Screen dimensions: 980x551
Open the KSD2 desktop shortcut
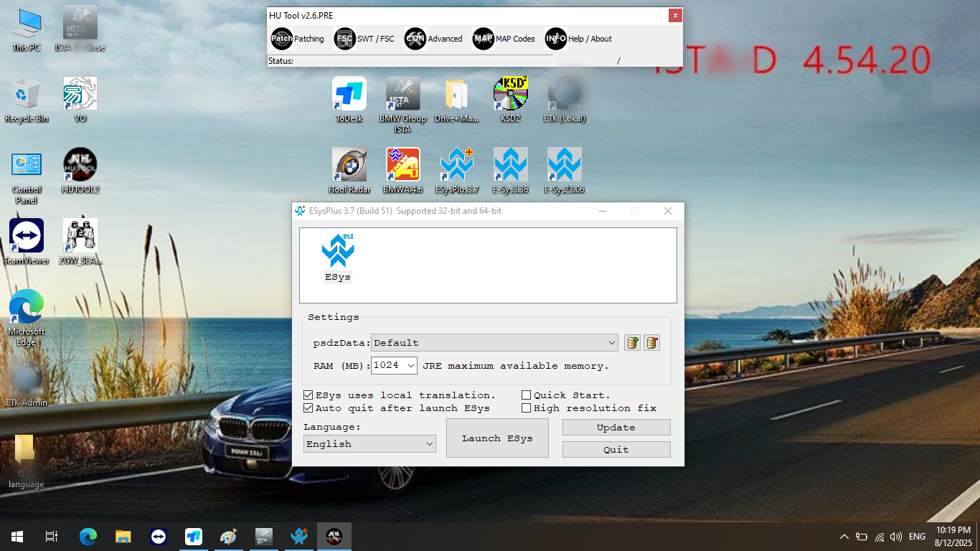click(510, 100)
